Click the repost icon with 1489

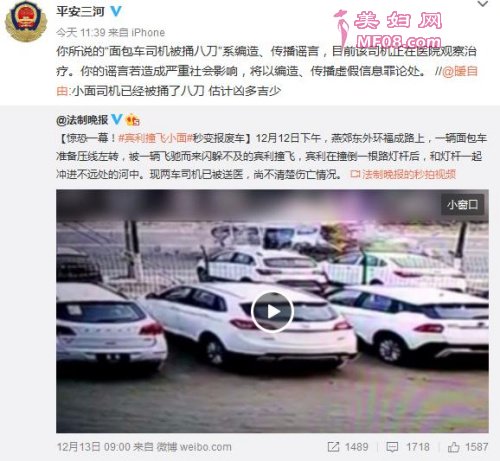point(333,447)
